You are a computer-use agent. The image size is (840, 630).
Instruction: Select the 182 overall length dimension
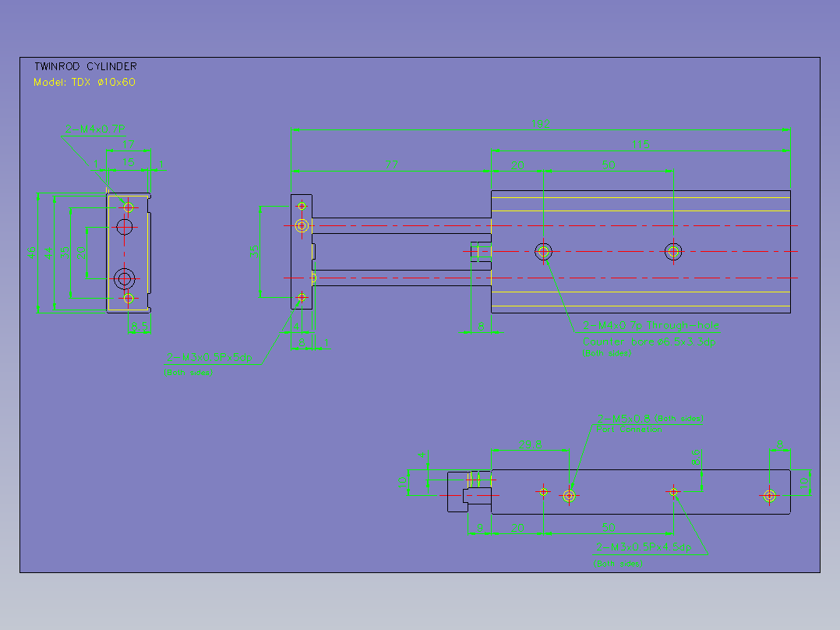point(541,124)
